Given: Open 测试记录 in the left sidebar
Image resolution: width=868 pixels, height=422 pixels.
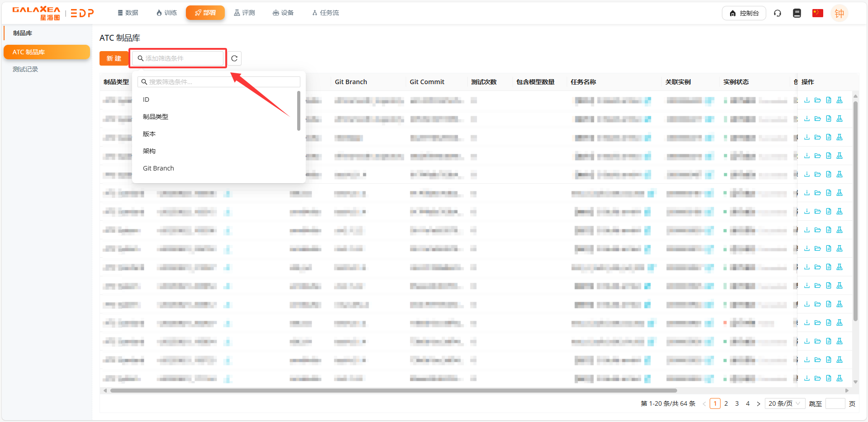Looking at the screenshot, I should 25,69.
